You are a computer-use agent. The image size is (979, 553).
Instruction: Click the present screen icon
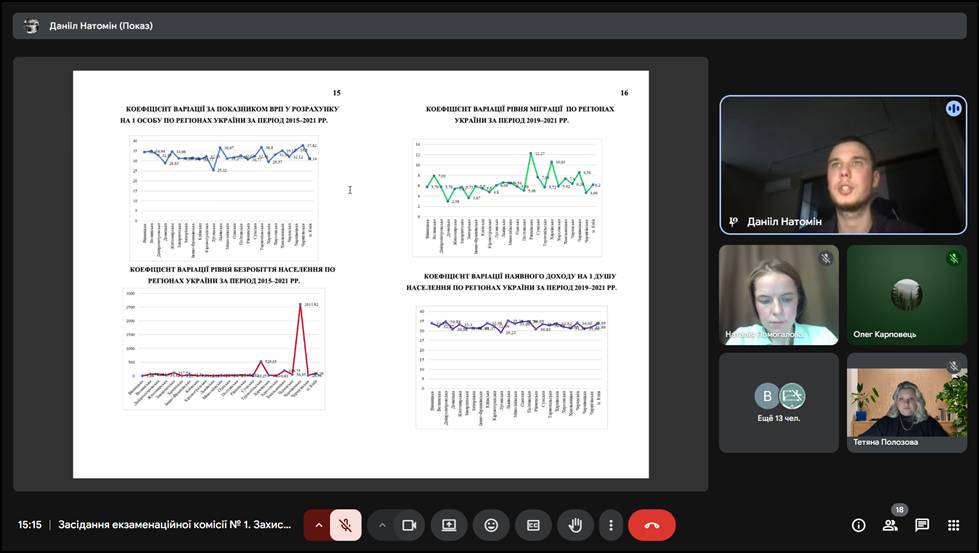coord(449,525)
